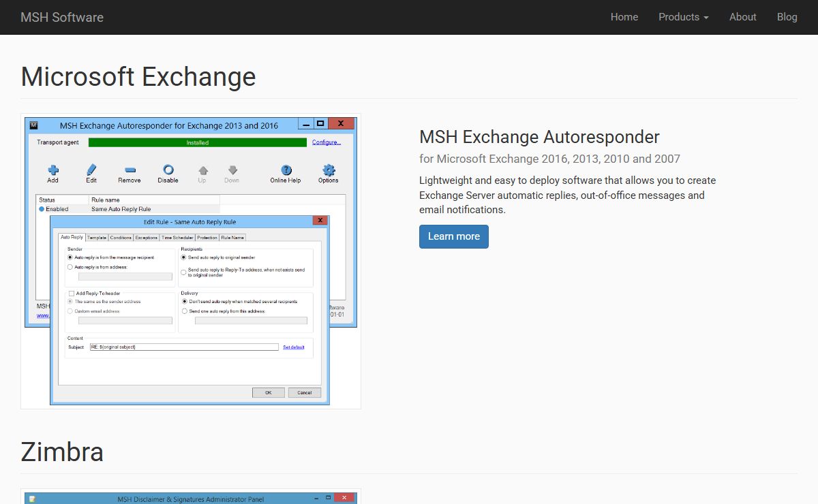
Task: Close the Edit Rule dialog
Action: (320, 221)
